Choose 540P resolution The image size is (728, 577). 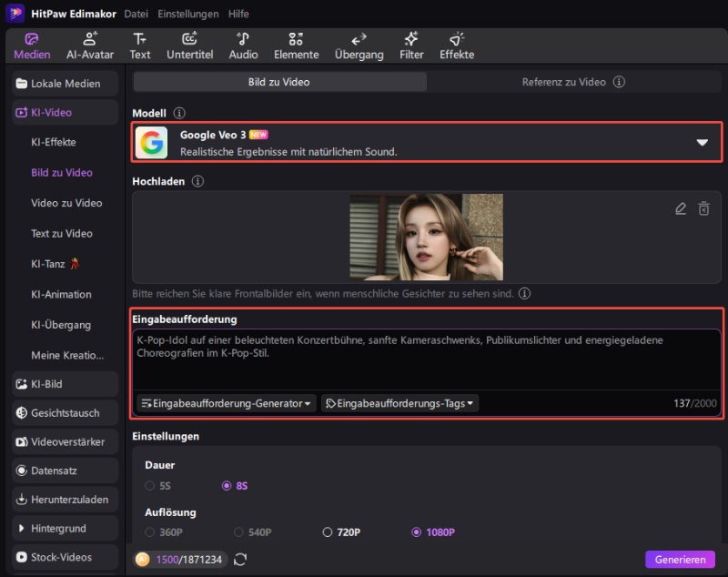(253, 532)
